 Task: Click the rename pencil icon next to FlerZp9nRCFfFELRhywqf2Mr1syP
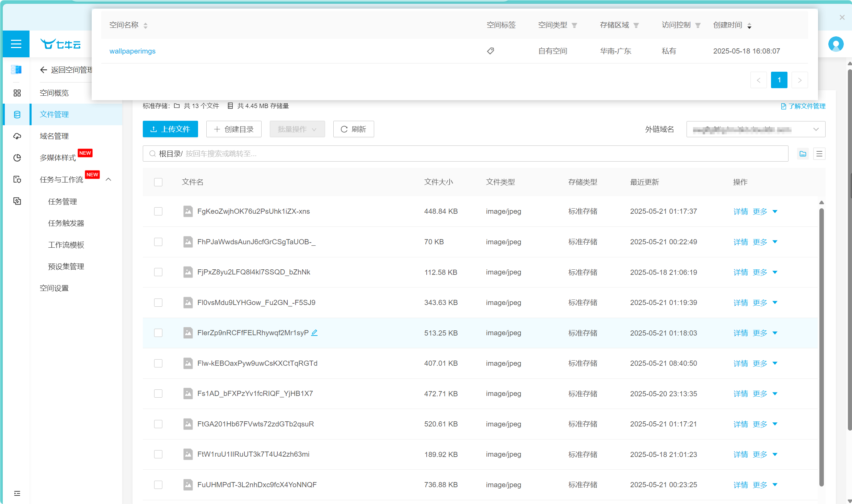tap(314, 332)
